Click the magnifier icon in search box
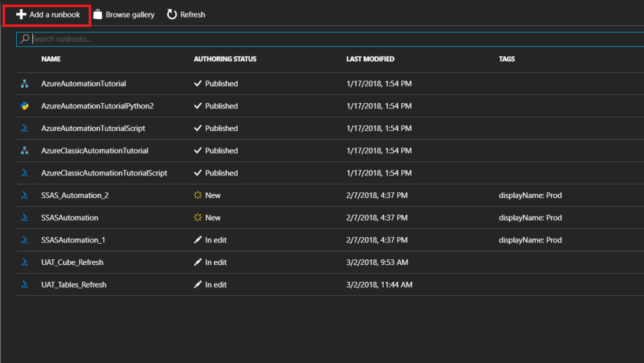This screenshot has width=644, height=363. pos(25,39)
